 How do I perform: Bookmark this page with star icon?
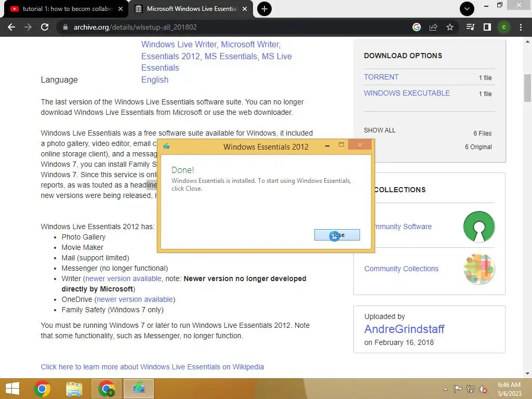pyautogui.click(x=450, y=27)
